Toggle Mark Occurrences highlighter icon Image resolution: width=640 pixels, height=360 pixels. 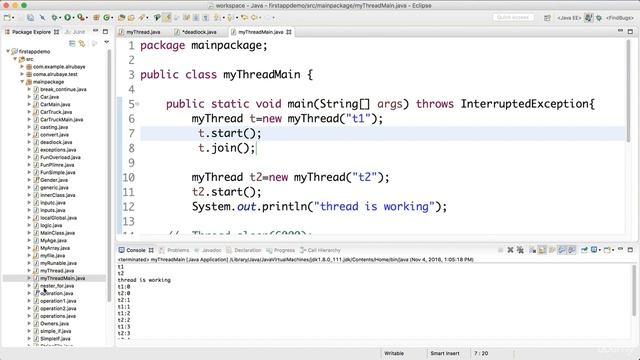click(167, 18)
